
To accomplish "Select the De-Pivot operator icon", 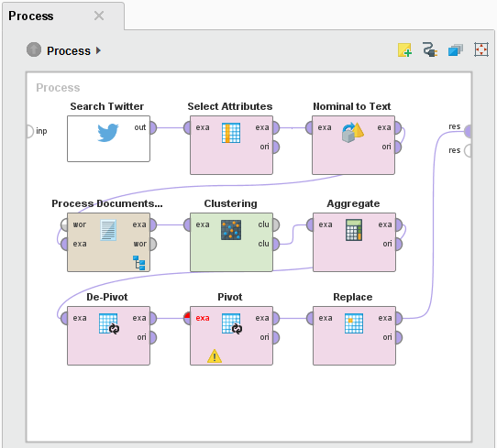I will pyautogui.click(x=109, y=323).
